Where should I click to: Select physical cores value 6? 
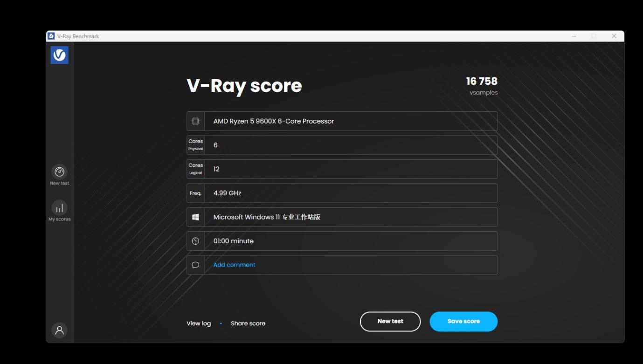coord(215,145)
